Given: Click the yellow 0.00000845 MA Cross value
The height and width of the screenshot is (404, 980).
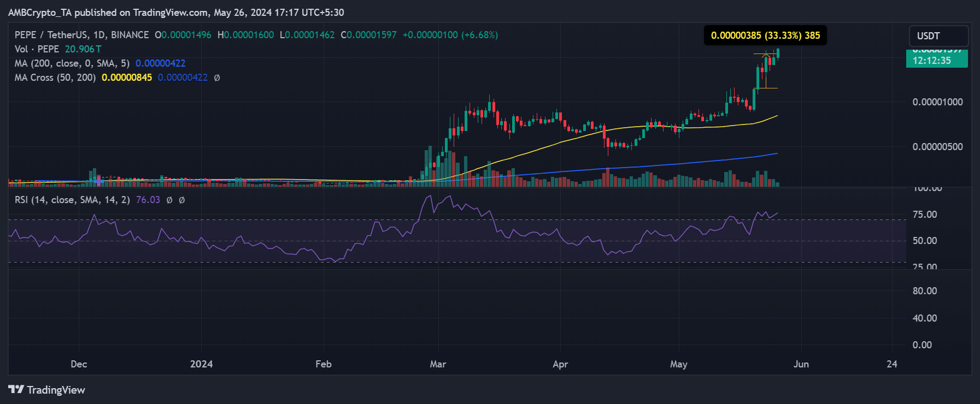Looking at the screenshot, I should tap(127, 78).
